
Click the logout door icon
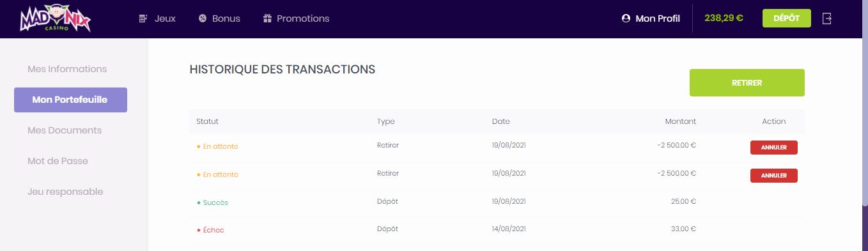coord(827,19)
